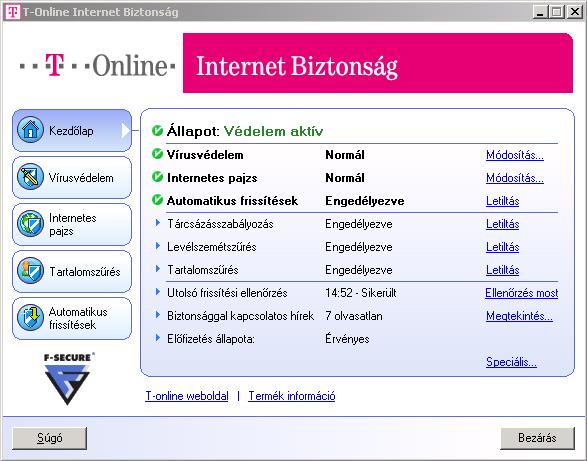587x461 pixels.
Task: Click Letiltás for Automatikus frissítések
Action: (502, 201)
